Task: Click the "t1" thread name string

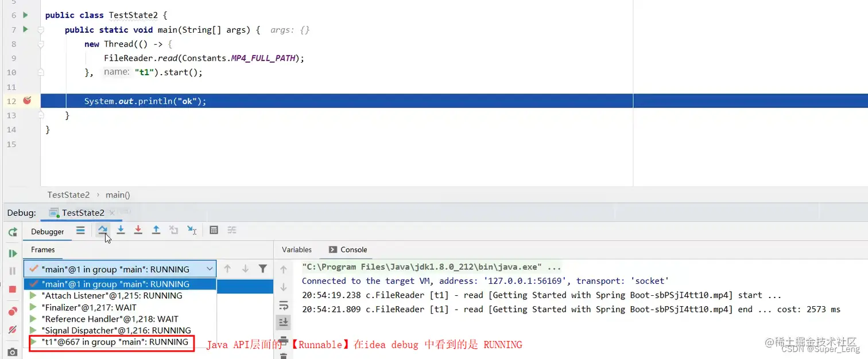Action: click(144, 72)
